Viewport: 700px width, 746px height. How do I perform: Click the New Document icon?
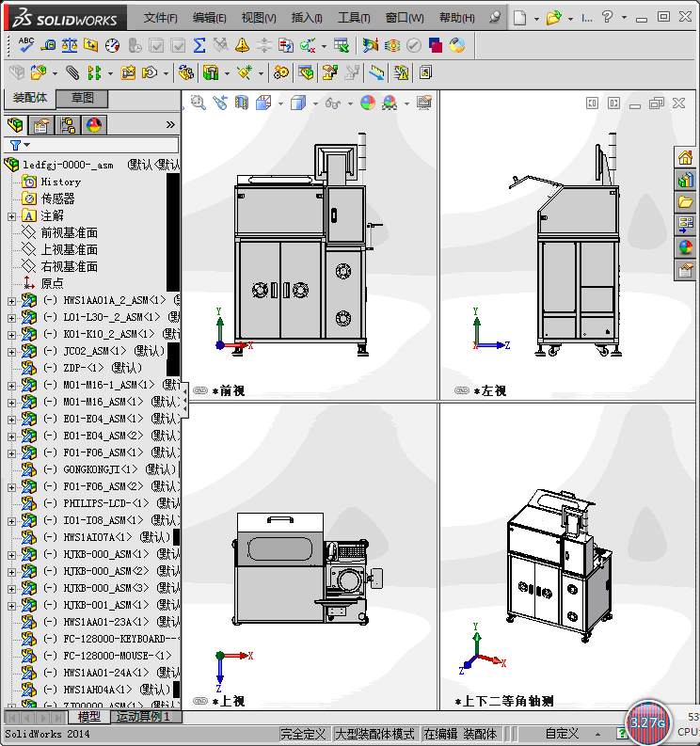[x=519, y=18]
